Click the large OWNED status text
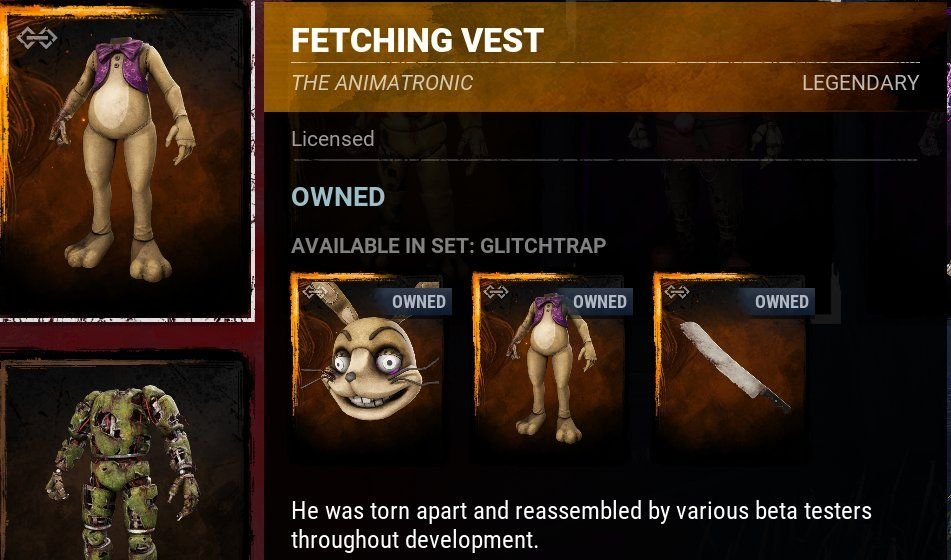 (x=338, y=197)
